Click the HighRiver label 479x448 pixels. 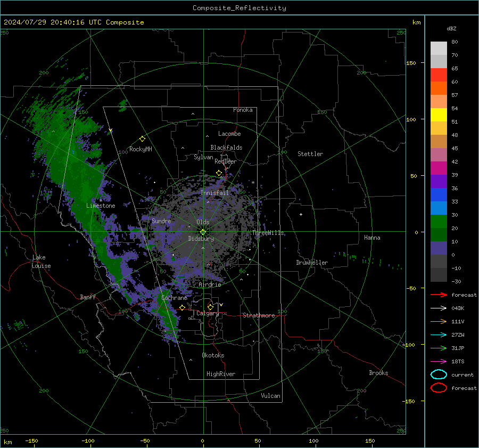(221, 374)
